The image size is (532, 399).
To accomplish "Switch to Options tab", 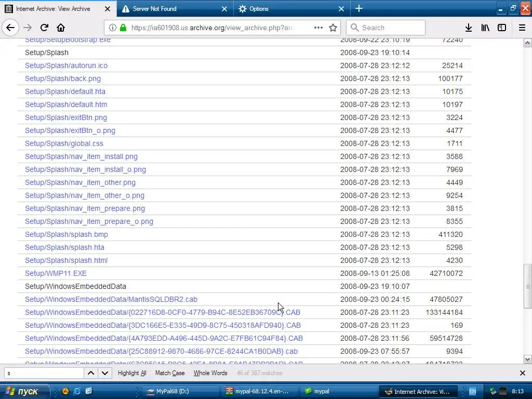I will tap(292, 8).
